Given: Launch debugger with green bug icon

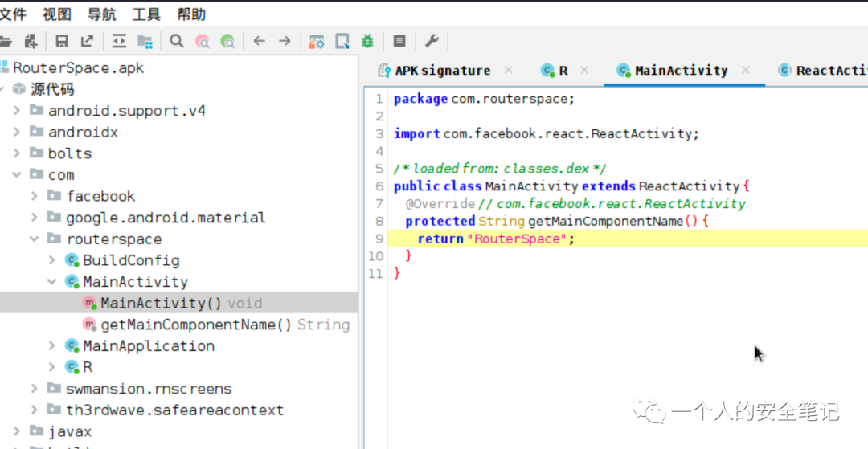Looking at the screenshot, I should coord(367,41).
